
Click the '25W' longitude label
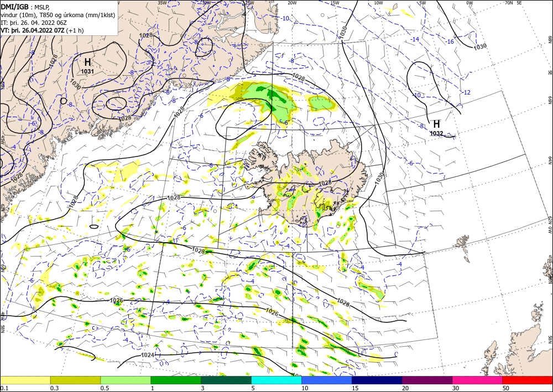tap(249, 2)
